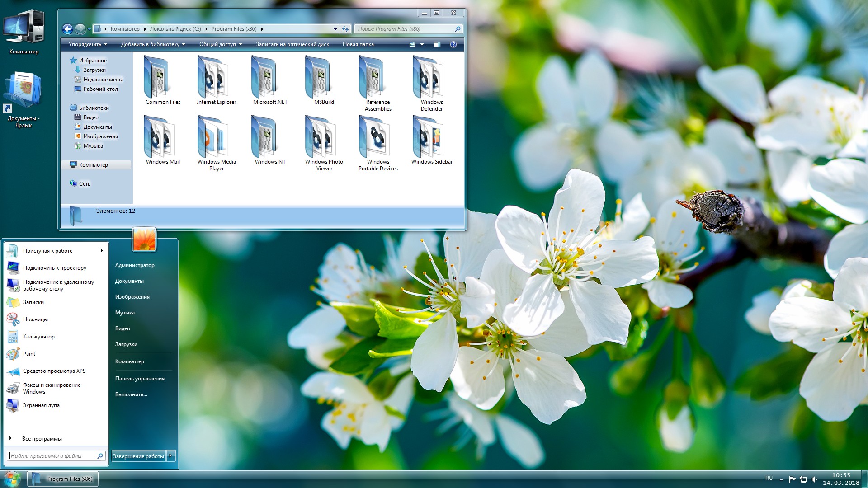868x488 pixels.
Task: Click the Paint icon in Start menu
Action: (13, 354)
